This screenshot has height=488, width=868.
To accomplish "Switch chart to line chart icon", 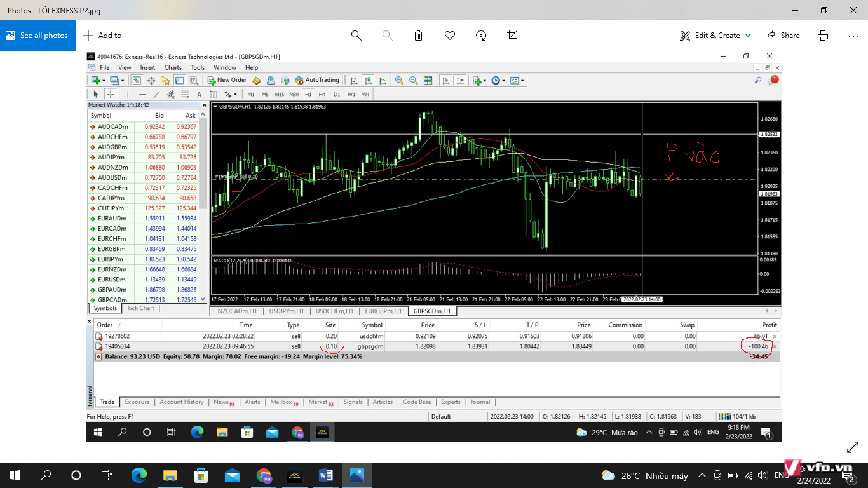I will 383,81.
